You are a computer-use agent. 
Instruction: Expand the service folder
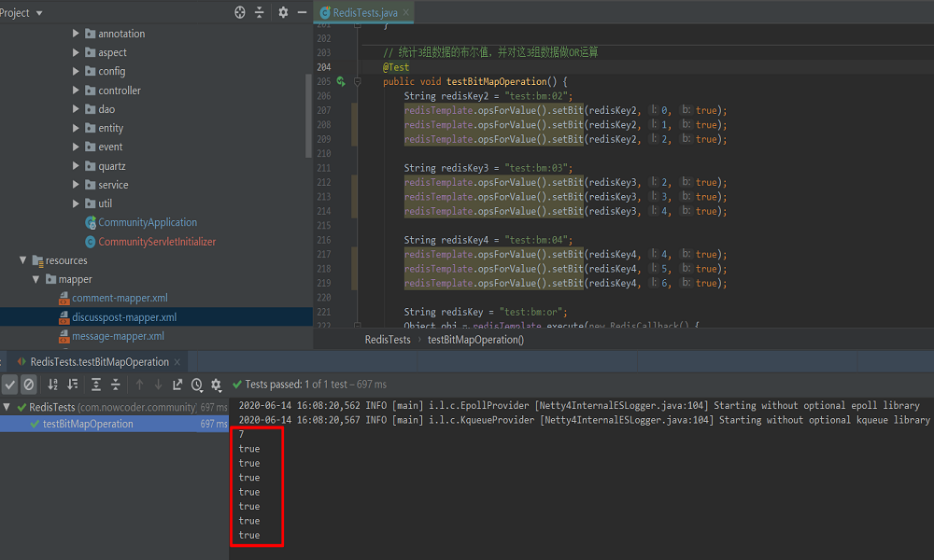click(x=76, y=185)
